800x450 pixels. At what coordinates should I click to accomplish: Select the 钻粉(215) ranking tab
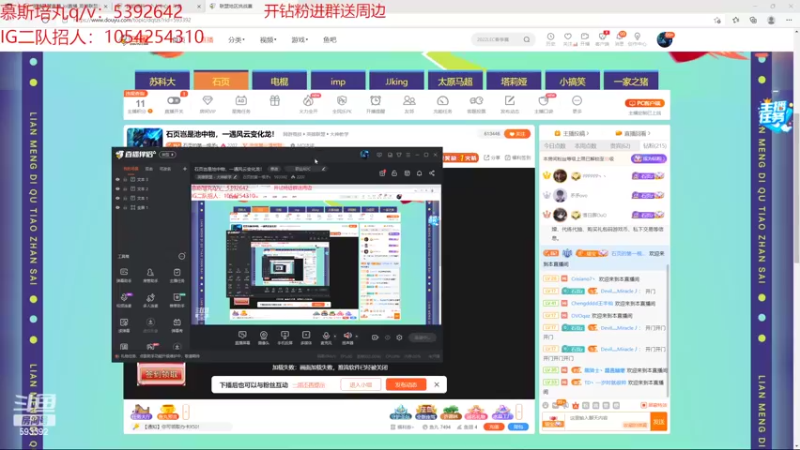(654, 146)
